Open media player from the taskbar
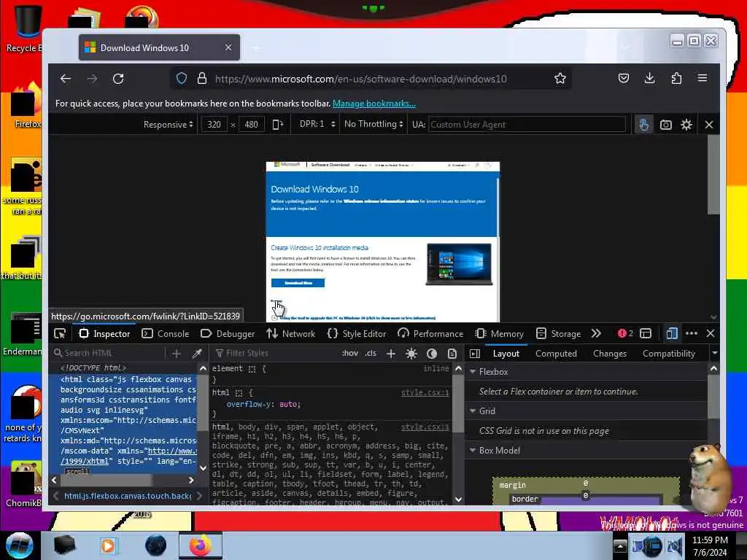Viewport: 747px width, 560px height. click(x=108, y=545)
